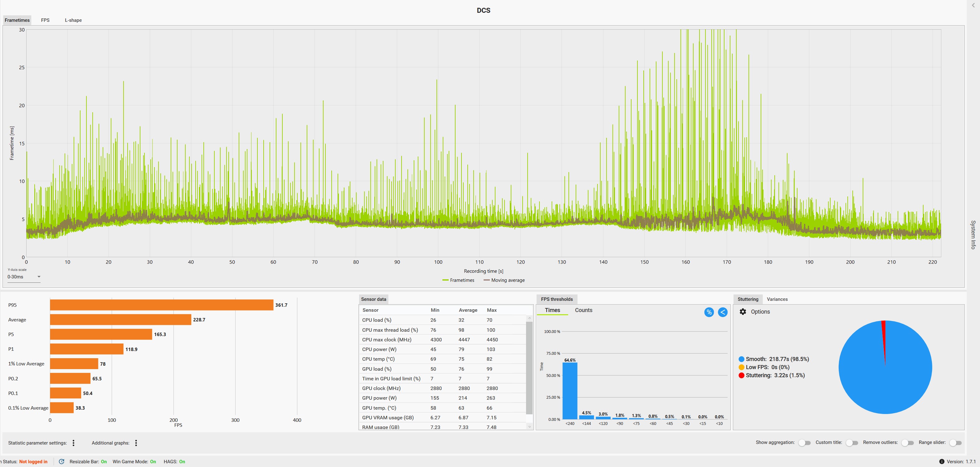The height and width of the screenshot is (467, 980).
Task: Click the <240 threshold bar
Action: point(570,391)
